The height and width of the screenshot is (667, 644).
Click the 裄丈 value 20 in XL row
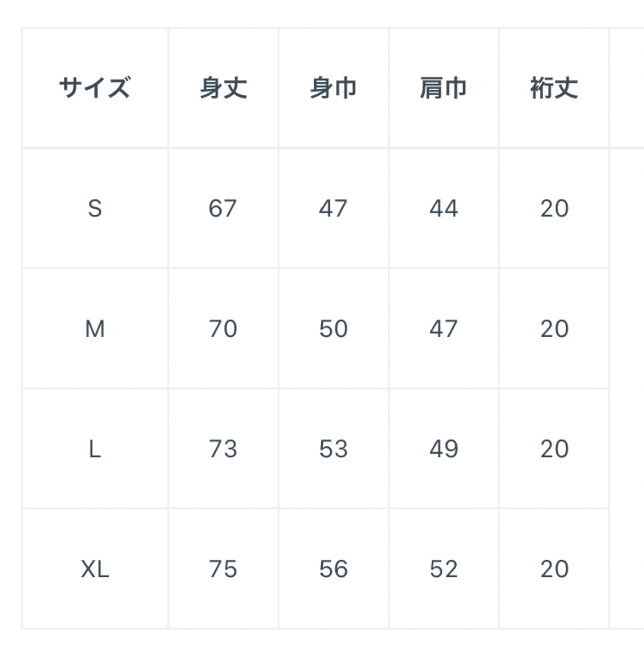point(554,569)
